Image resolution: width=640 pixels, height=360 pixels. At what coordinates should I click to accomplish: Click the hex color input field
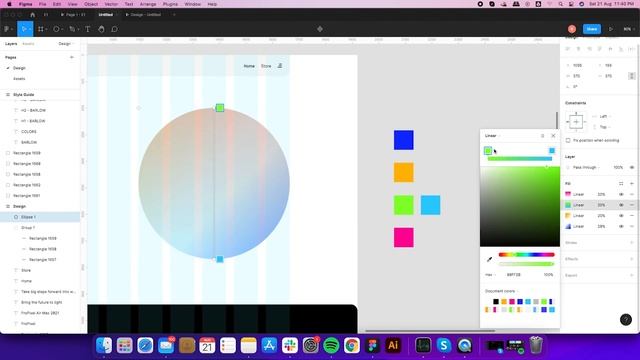point(514,275)
